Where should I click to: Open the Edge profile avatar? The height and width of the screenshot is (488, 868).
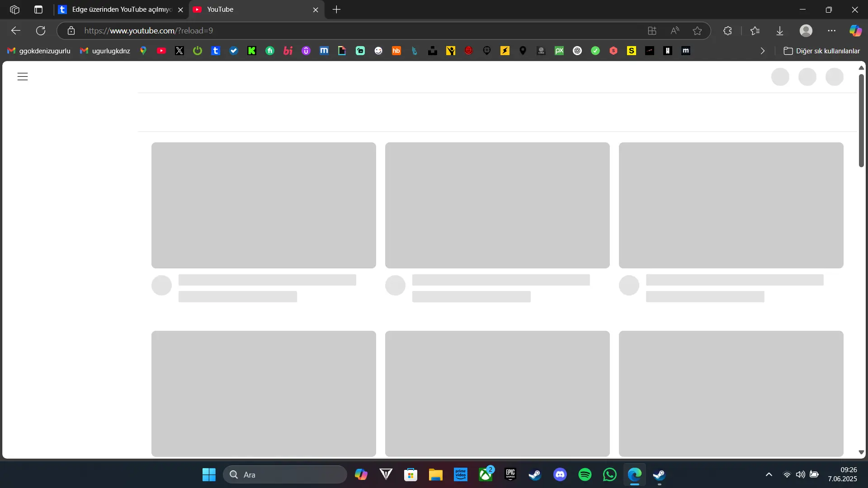click(806, 31)
